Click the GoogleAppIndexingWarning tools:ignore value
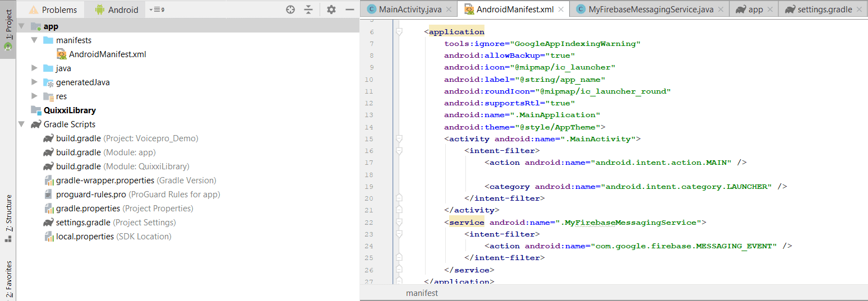868x301 pixels. click(x=576, y=43)
